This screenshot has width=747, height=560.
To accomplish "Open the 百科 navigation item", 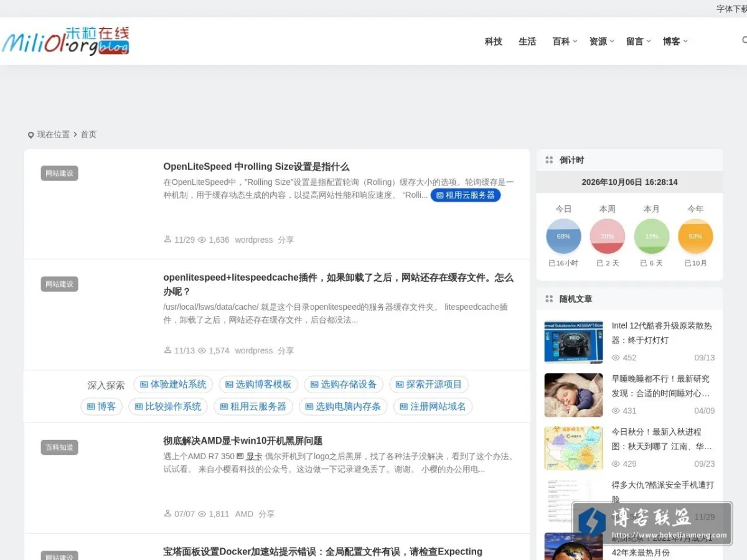I will [561, 41].
